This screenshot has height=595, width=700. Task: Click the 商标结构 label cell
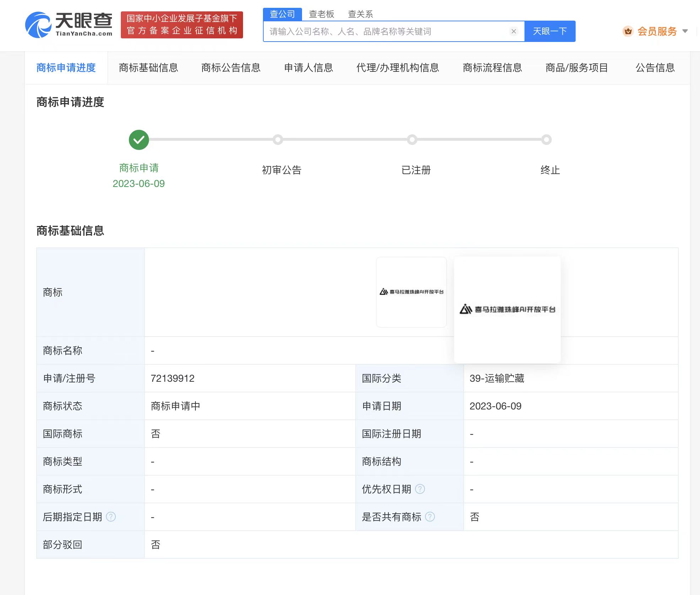click(x=410, y=461)
